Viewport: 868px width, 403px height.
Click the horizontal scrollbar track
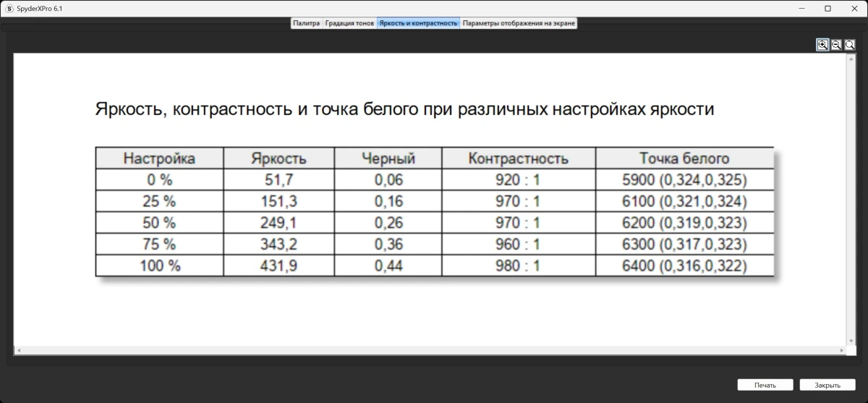pyautogui.click(x=431, y=351)
